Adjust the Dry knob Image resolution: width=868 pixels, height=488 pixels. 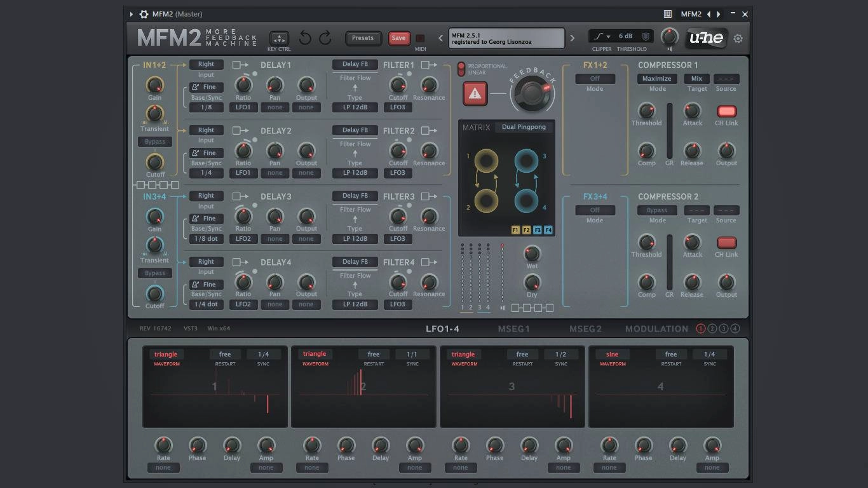click(x=532, y=282)
